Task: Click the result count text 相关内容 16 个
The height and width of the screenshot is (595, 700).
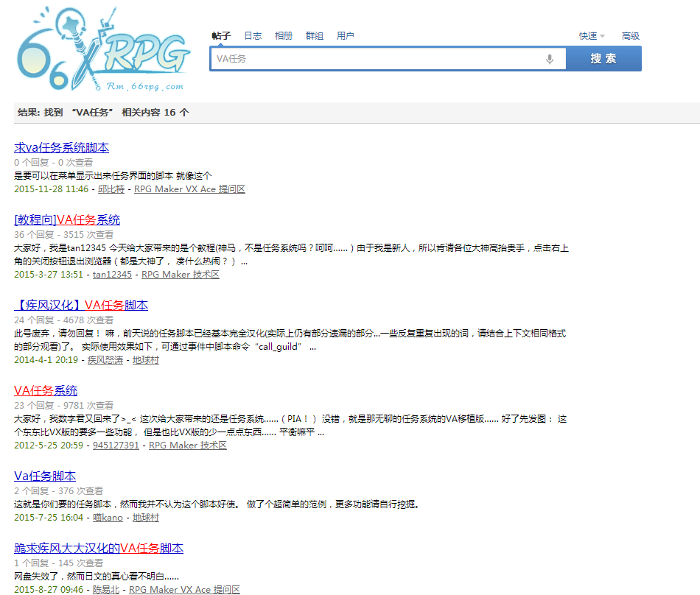Action: point(155,113)
